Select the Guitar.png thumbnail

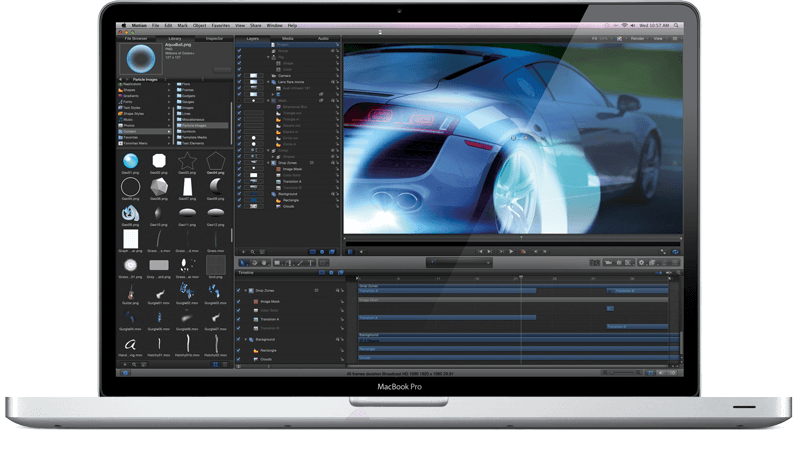[x=131, y=292]
